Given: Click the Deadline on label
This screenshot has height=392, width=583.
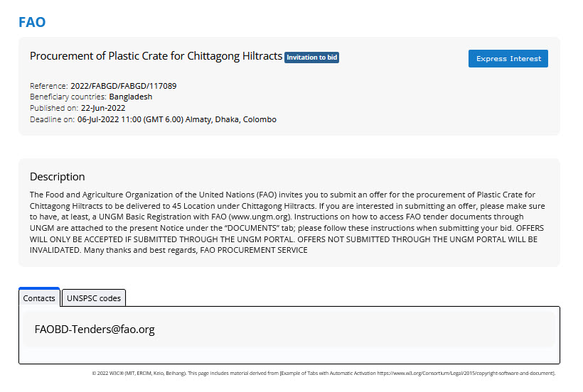Looking at the screenshot, I should pyautogui.click(x=52, y=119).
